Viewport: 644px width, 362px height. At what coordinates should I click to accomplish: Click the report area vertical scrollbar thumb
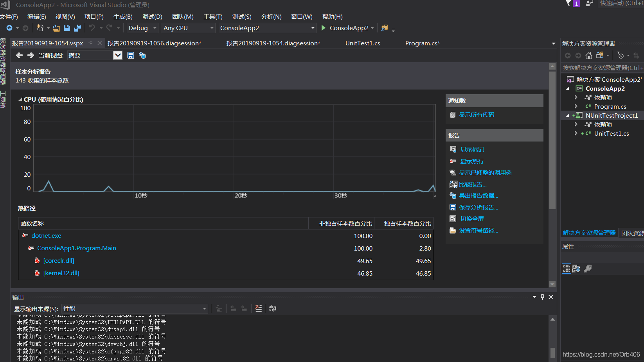pos(552,140)
